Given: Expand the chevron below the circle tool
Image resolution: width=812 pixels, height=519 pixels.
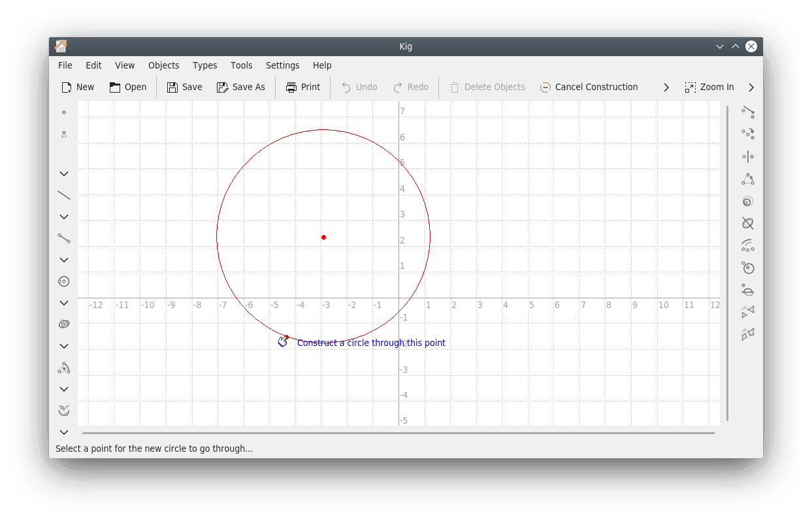Looking at the screenshot, I should pyautogui.click(x=64, y=303).
